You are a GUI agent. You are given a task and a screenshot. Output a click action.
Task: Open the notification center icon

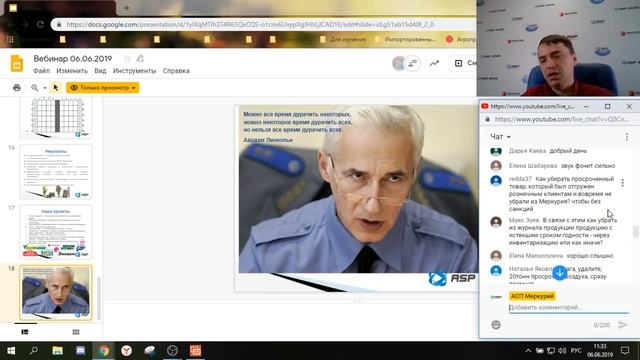[x=625, y=351]
